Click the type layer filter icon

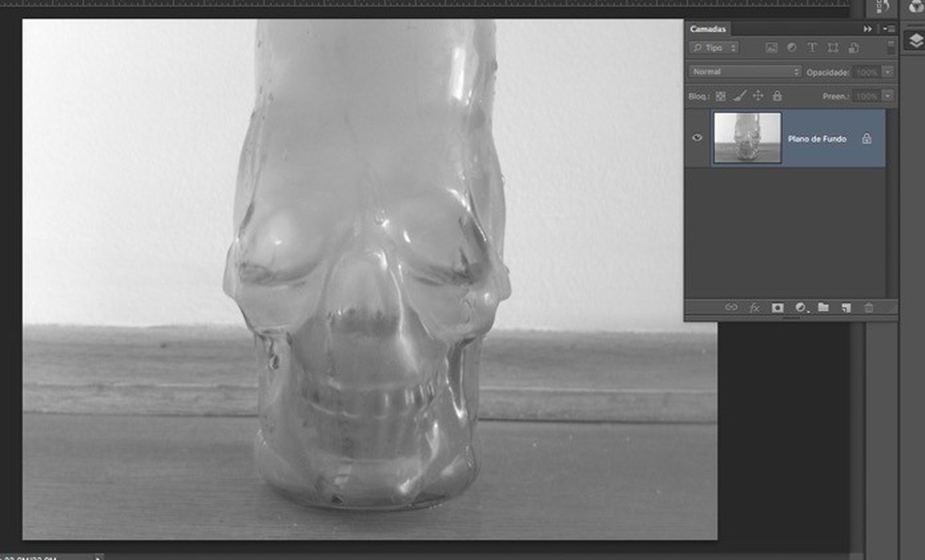[812, 48]
